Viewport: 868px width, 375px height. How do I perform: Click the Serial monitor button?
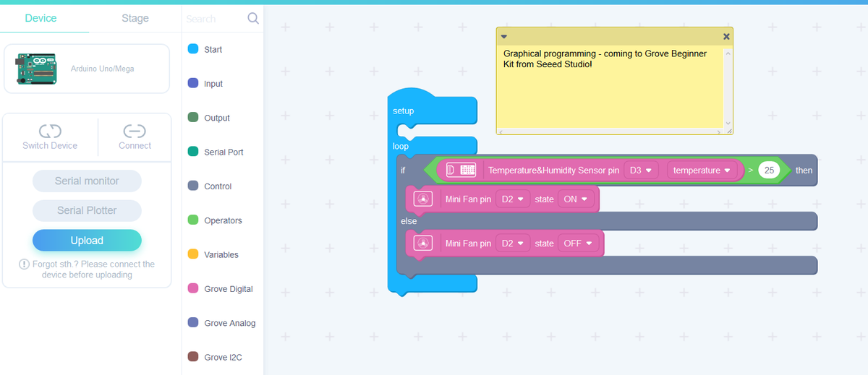[x=87, y=181]
